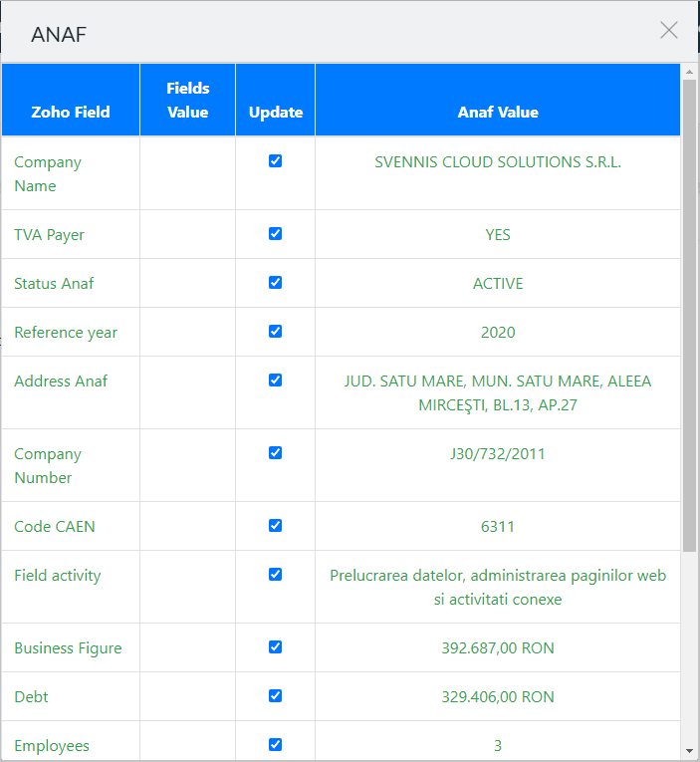Toggle the Code CAEN update checkbox
This screenshot has width=700, height=762.
point(276,526)
